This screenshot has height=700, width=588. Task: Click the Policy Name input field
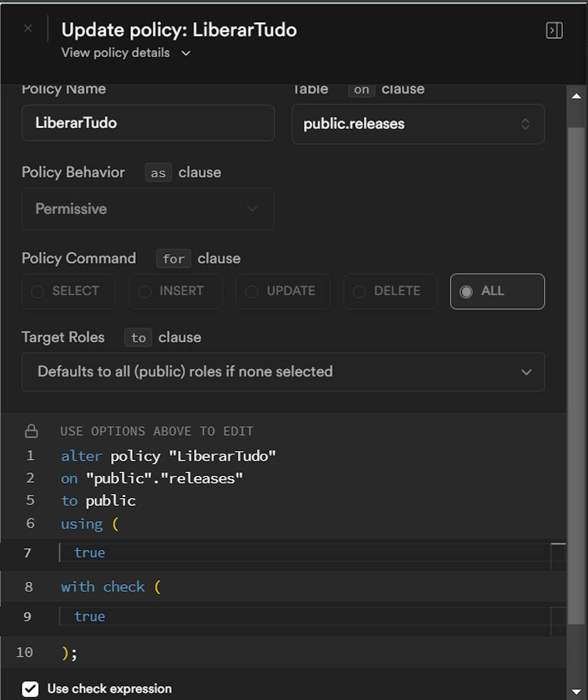coord(148,123)
